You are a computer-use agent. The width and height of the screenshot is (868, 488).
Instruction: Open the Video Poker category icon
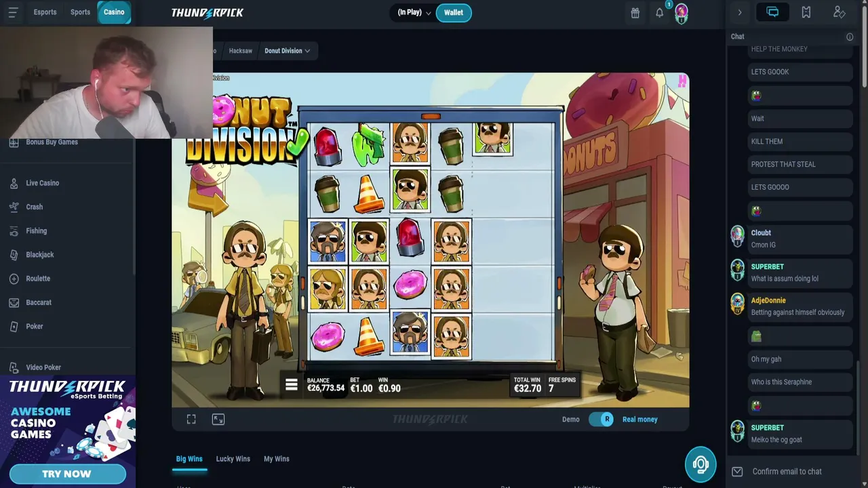[x=14, y=367]
